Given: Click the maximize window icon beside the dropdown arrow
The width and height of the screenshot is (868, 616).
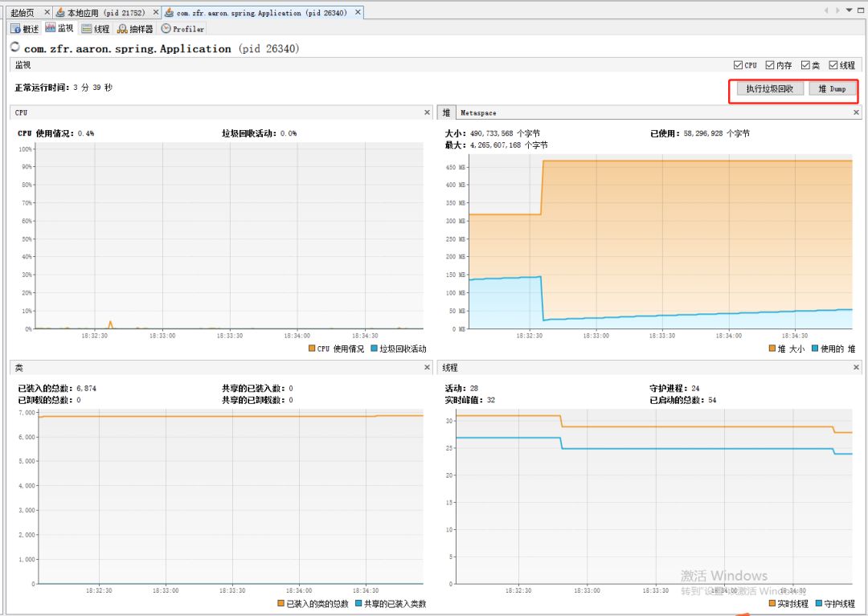Looking at the screenshot, I should [861, 10].
